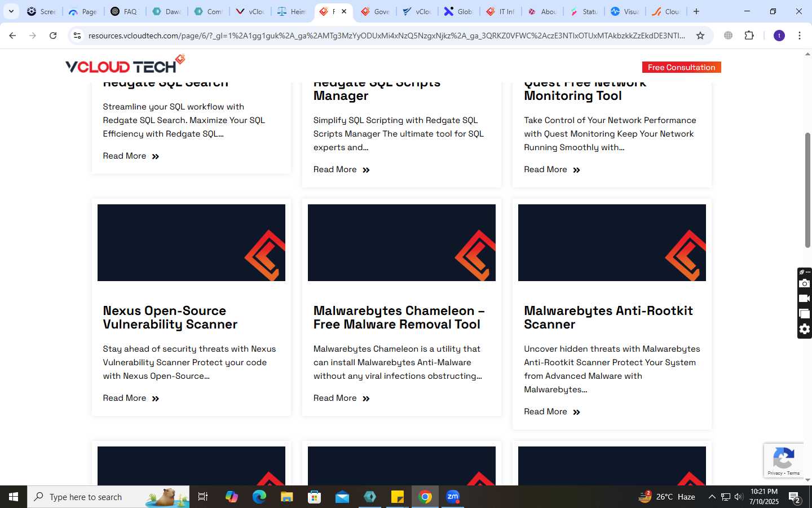Open the clock showing 10:21 PM
Screen dimensions: 812x508
coord(764,497)
